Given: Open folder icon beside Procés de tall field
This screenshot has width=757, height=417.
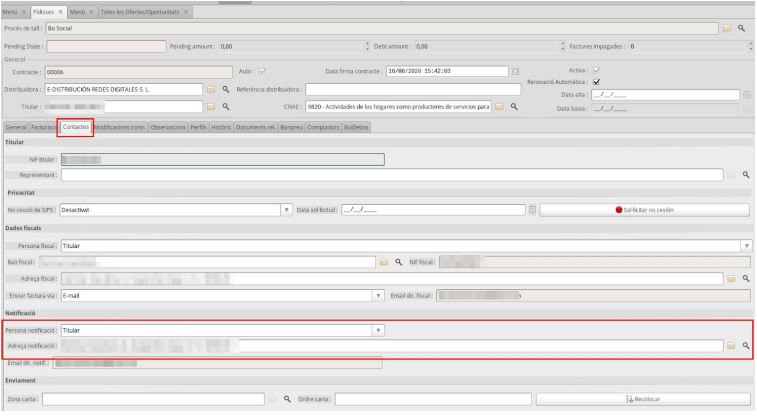Looking at the screenshot, I should [727, 28].
